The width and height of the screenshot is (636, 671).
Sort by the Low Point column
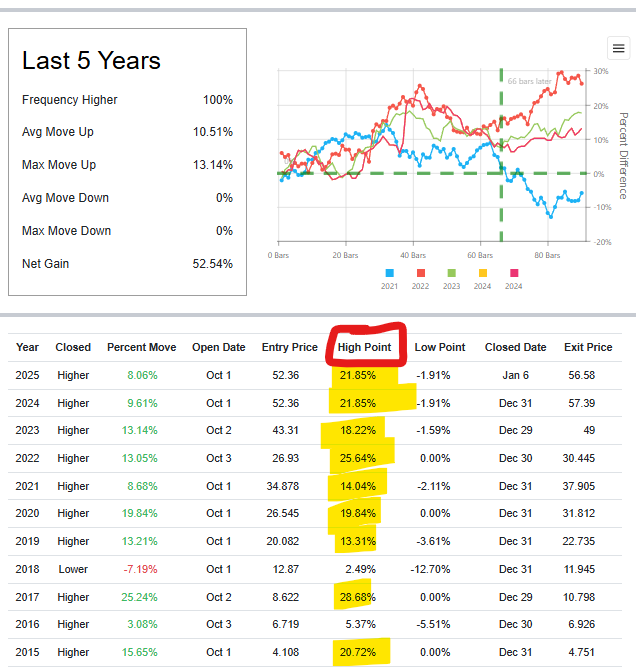pyautogui.click(x=440, y=347)
